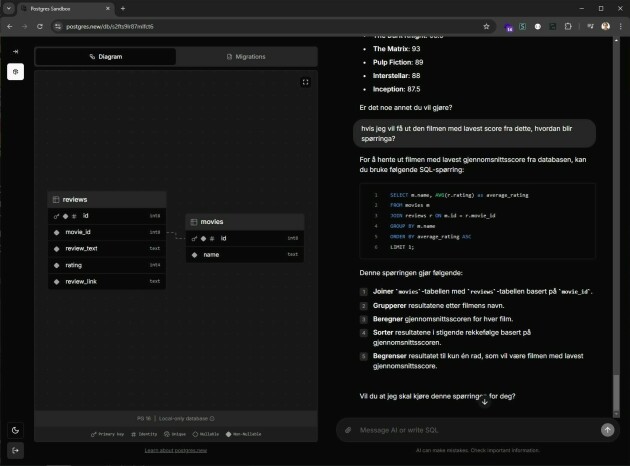Open the browser profile avatar
This screenshot has height=466, width=630.
605,27
